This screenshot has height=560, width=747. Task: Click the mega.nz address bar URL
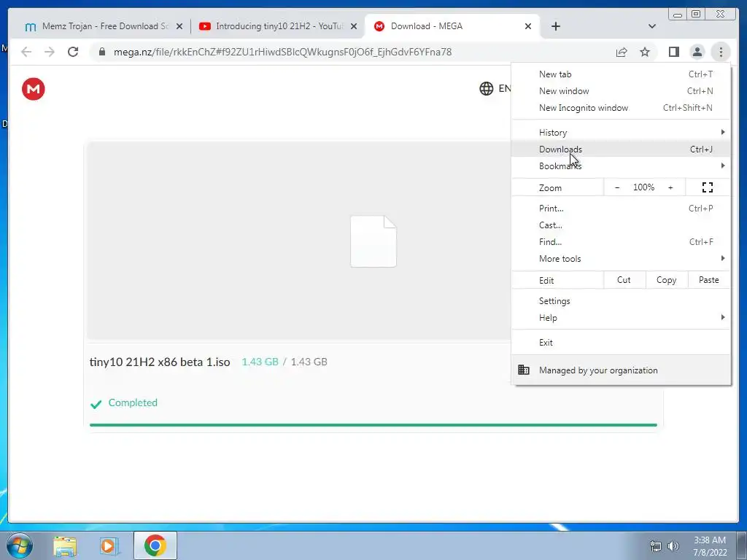point(282,52)
